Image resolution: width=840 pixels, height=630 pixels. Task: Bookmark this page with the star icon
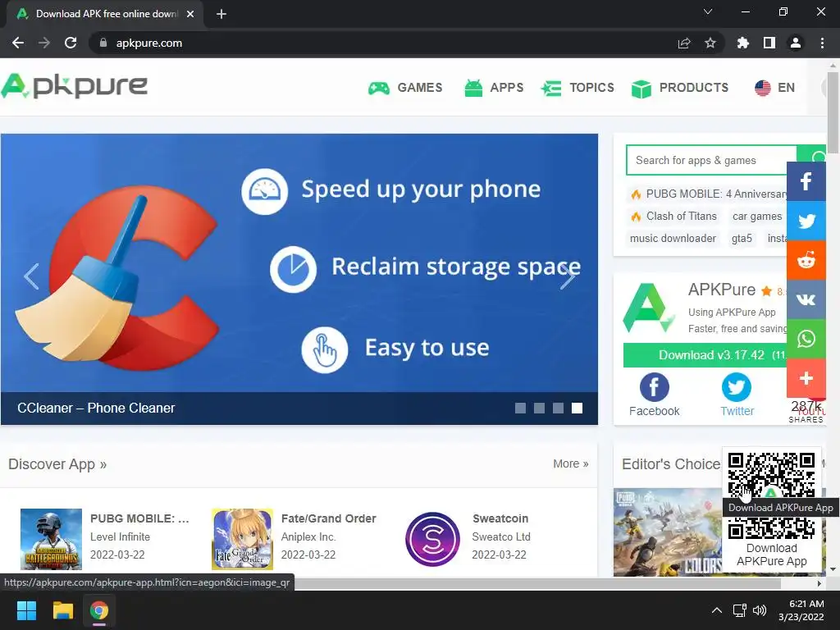pos(710,43)
